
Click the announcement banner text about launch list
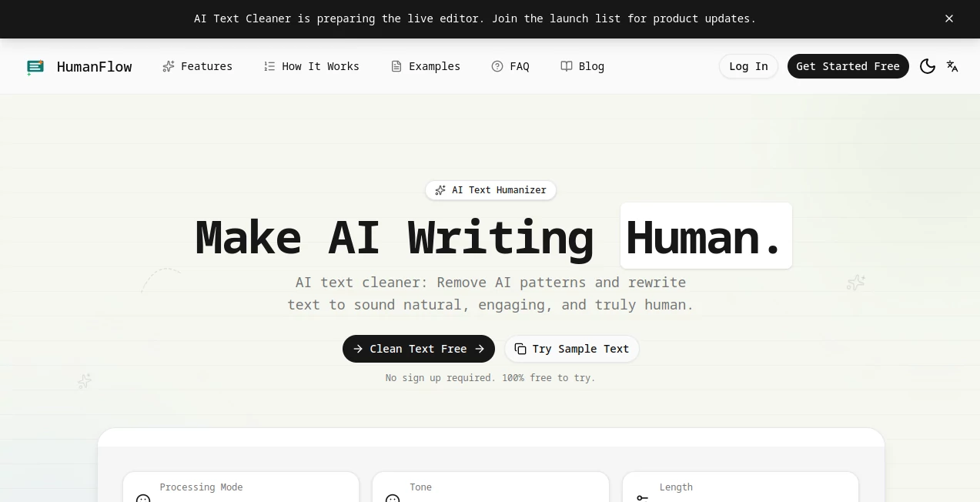(x=475, y=18)
